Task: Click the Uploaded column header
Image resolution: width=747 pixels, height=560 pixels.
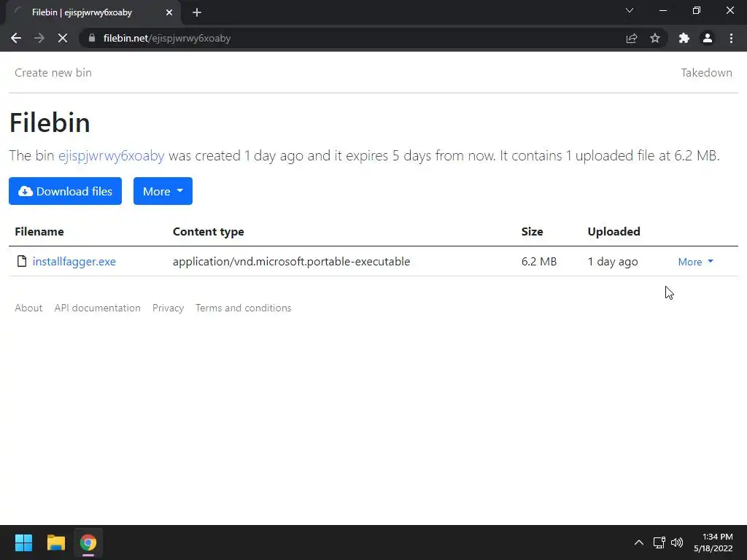Action: click(614, 231)
